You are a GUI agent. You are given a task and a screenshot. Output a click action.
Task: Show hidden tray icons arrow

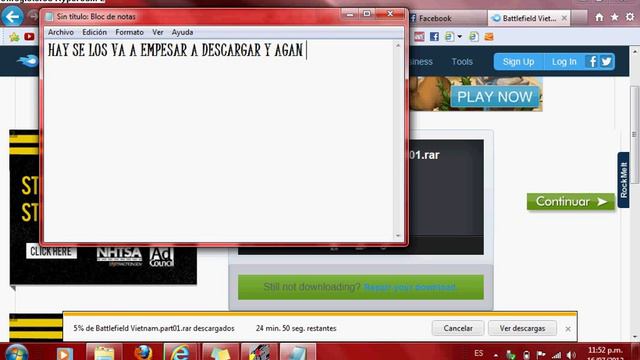[x=496, y=356]
